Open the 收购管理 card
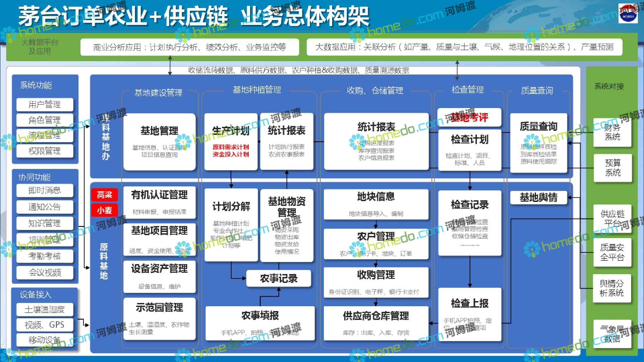The height and width of the screenshot is (362, 644). coord(376,282)
